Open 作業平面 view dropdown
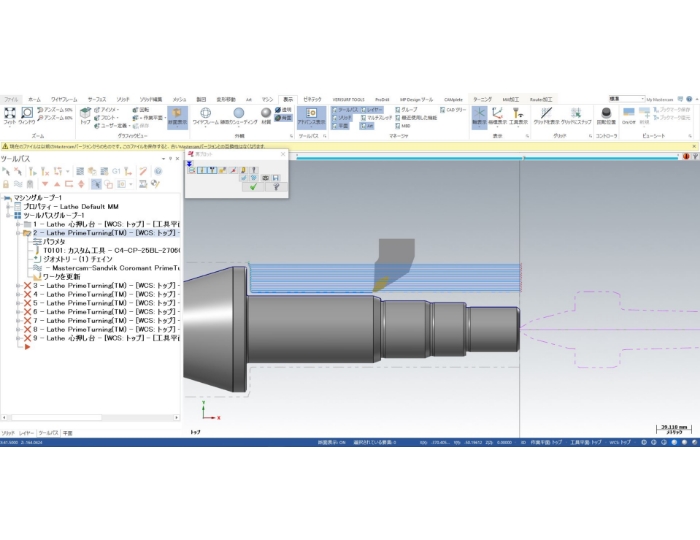Viewport: 700px width, 540px height. (150, 118)
